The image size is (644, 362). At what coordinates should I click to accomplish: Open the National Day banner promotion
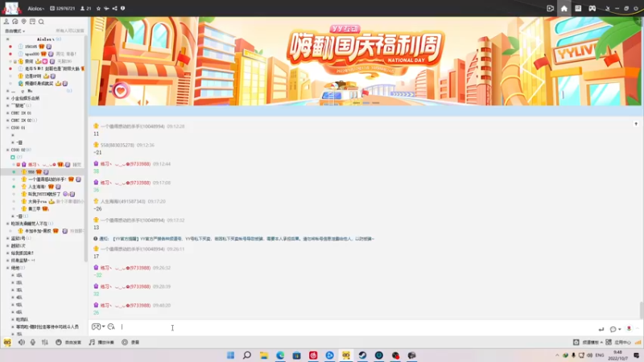(x=365, y=61)
